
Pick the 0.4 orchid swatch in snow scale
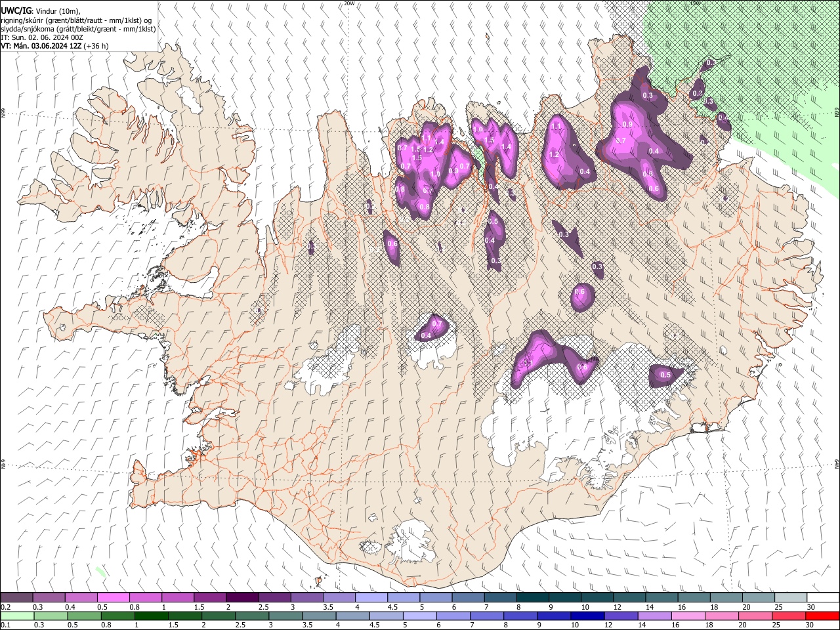click(81, 598)
